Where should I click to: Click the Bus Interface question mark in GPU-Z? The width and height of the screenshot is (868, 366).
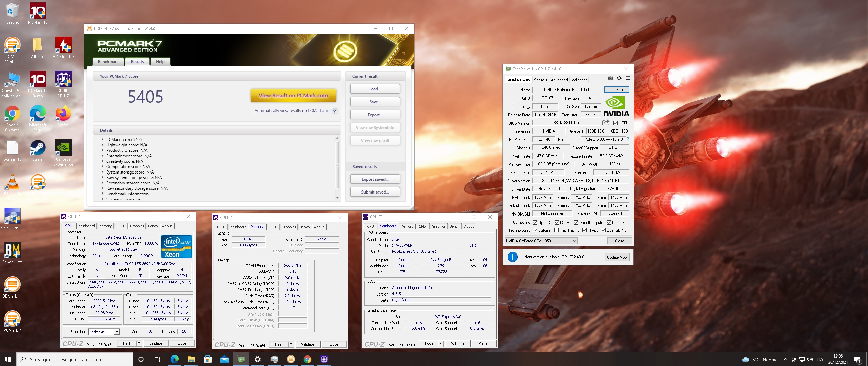pyautogui.click(x=628, y=139)
